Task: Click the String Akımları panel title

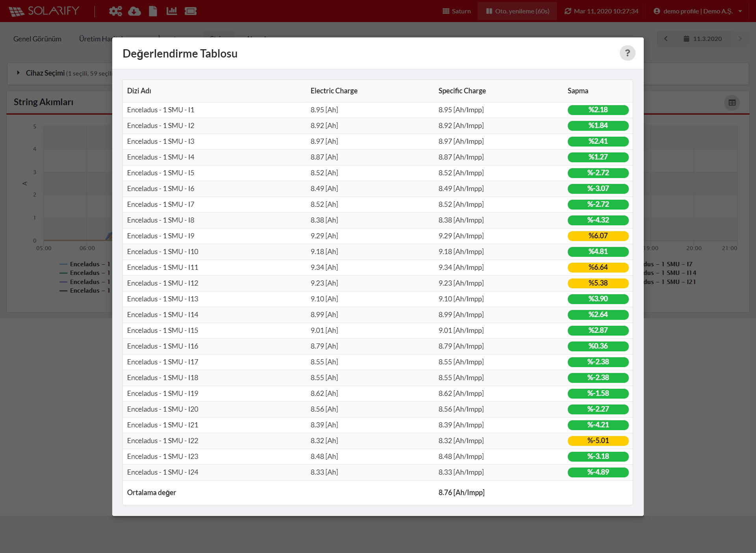Action: pyautogui.click(x=43, y=102)
